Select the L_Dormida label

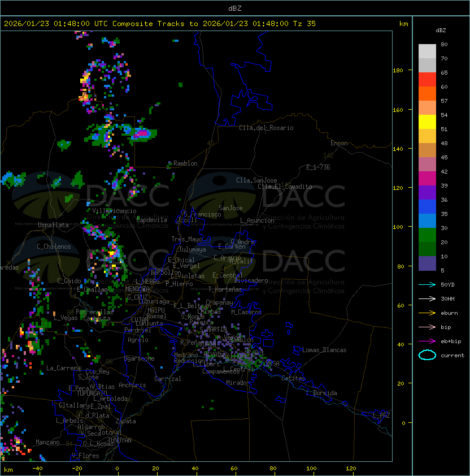pyautogui.click(x=321, y=393)
